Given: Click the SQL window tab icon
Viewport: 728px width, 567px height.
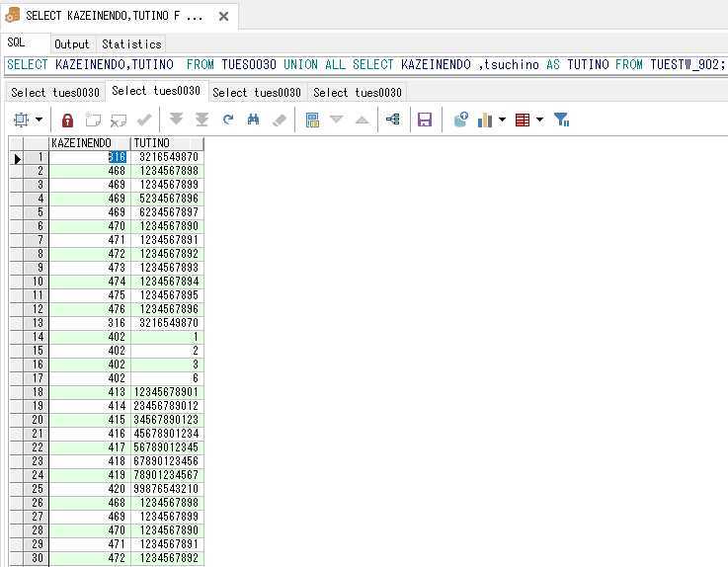Looking at the screenshot, I should click(13, 15).
